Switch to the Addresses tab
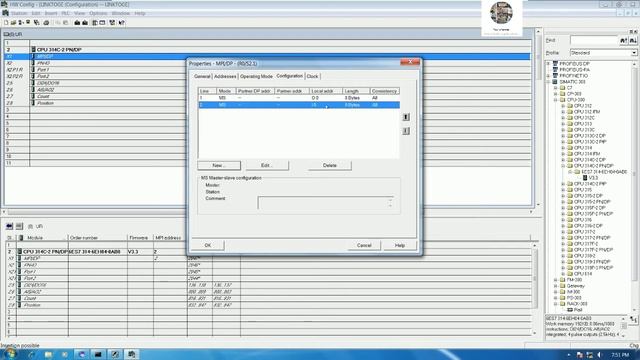Viewport: 640px width, 360px height. [225, 76]
